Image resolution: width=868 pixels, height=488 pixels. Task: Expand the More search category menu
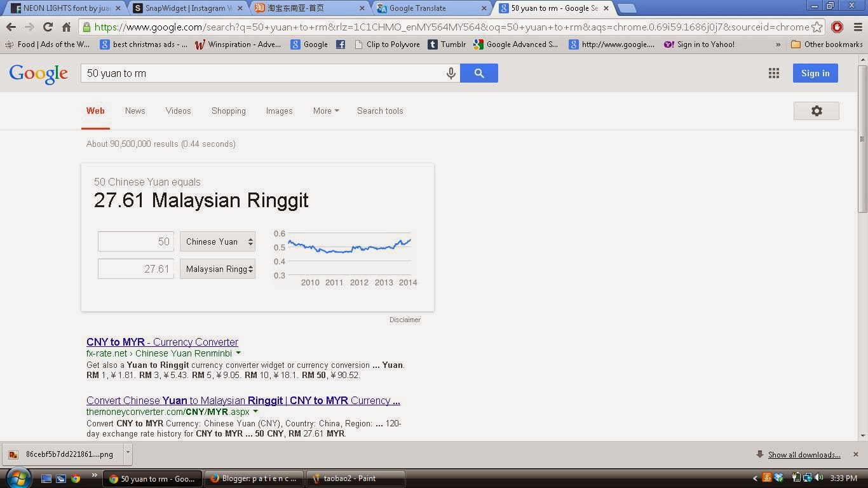326,111
